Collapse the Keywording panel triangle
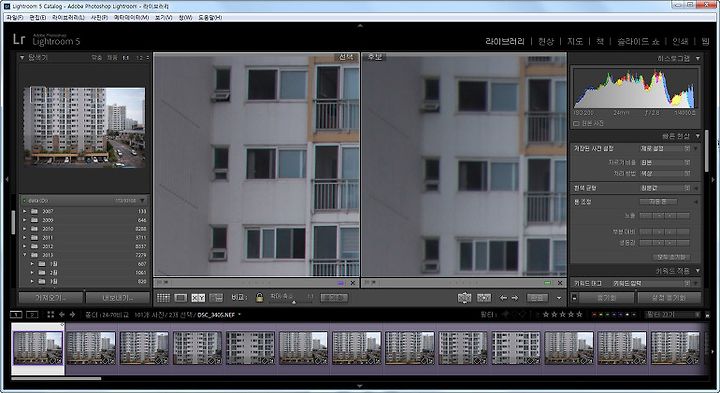The height and width of the screenshot is (393, 720). point(698,271)
